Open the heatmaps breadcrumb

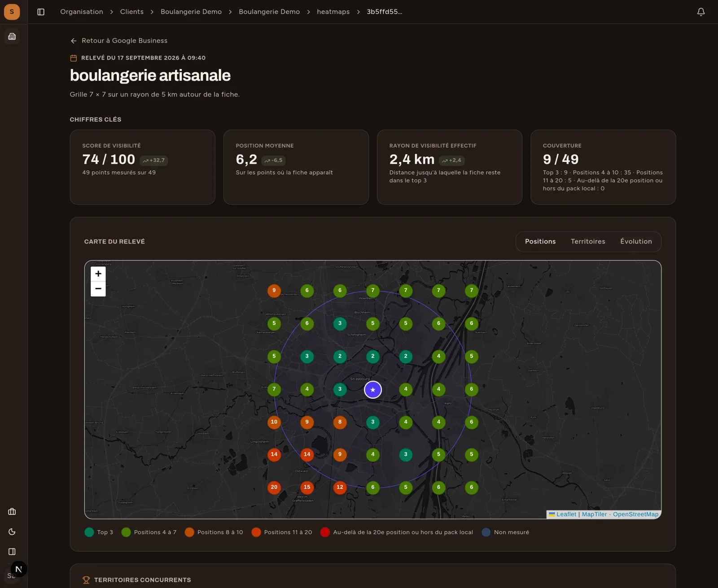pos(333,12)
